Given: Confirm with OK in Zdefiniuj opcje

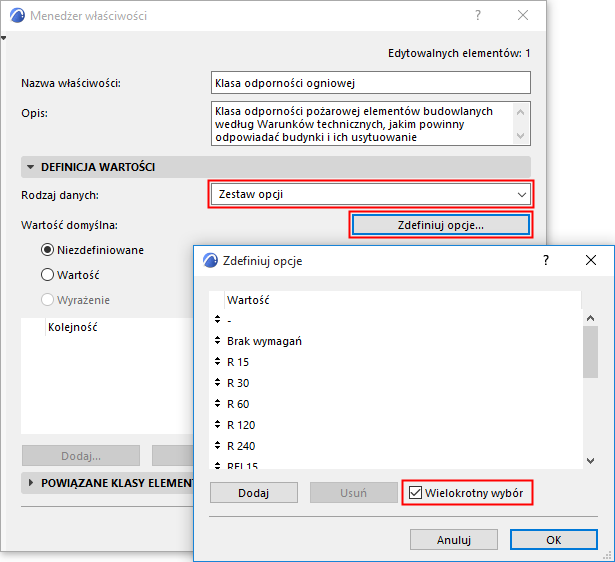Looking at the screenshot, I should (x=553, y=540).
